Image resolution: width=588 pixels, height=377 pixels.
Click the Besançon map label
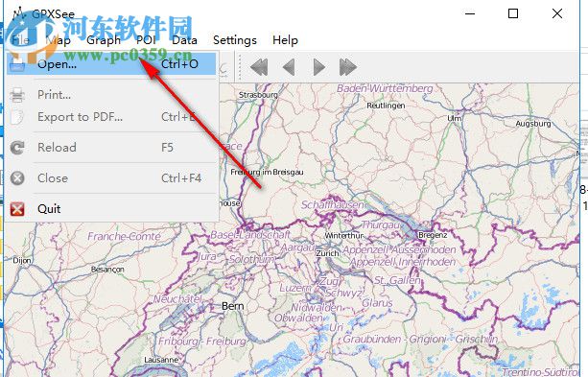[x=107, y=270]
